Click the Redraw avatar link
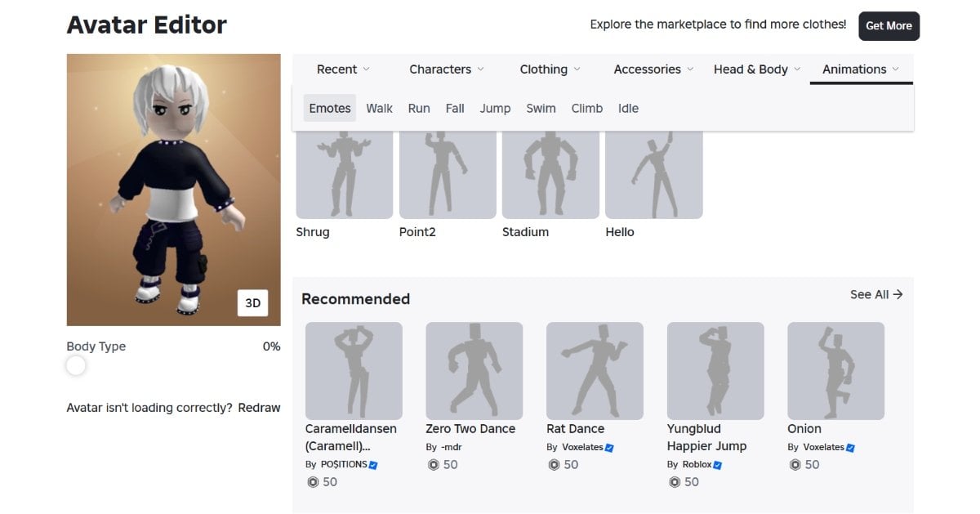 [259, 408]
